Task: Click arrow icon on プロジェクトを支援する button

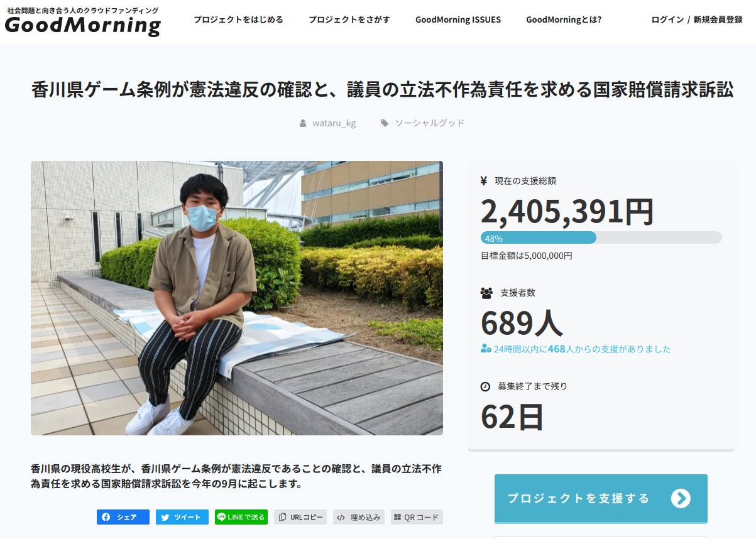Action: pos(681,498)
